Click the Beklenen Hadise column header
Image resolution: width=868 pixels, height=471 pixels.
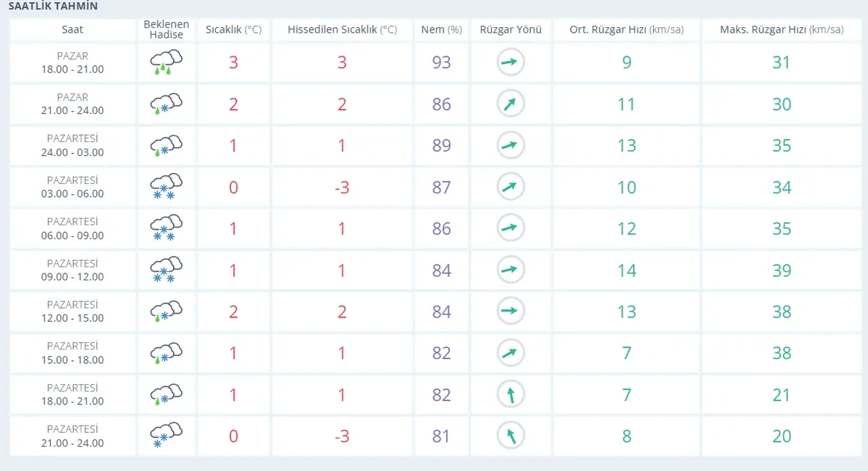165,30
